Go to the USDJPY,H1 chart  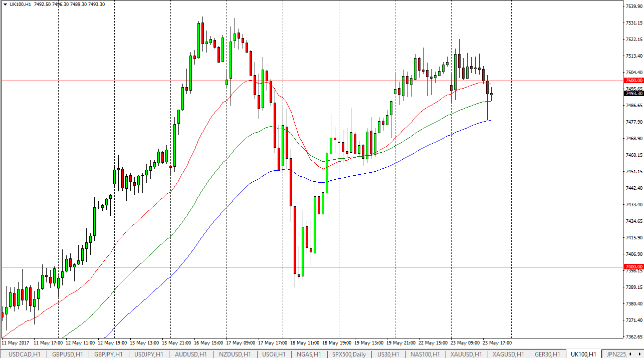[x=148, y=354]
